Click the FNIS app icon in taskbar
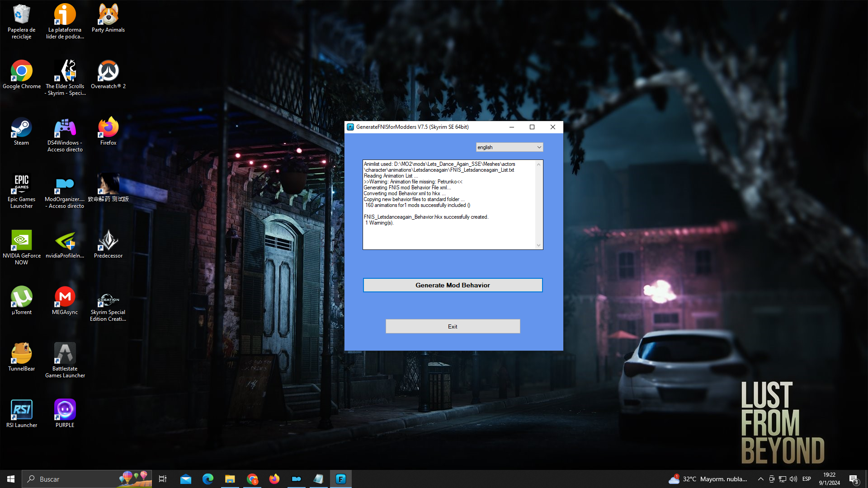This screenshot has height=488, width=868. 340,479
